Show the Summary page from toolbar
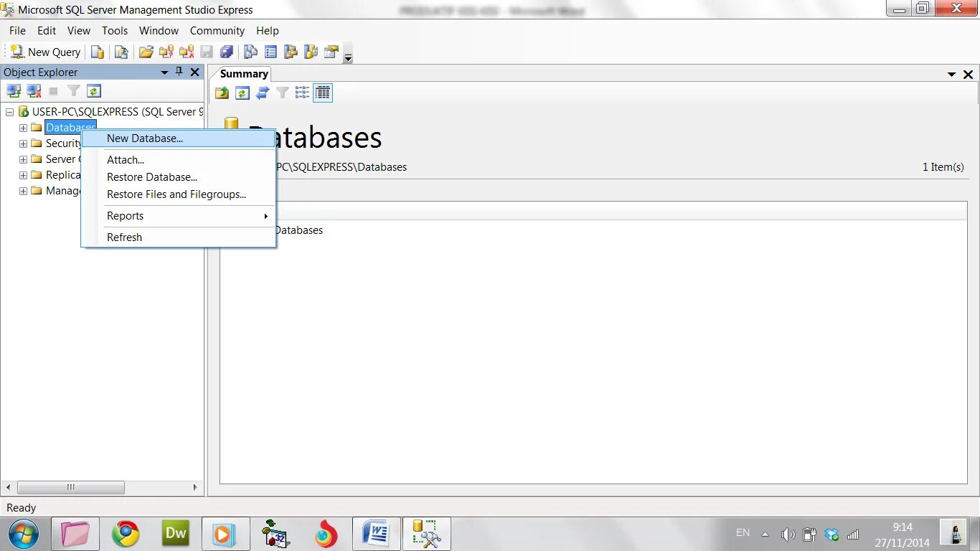Screen dimensions: 980x551 tap(270, 52)
